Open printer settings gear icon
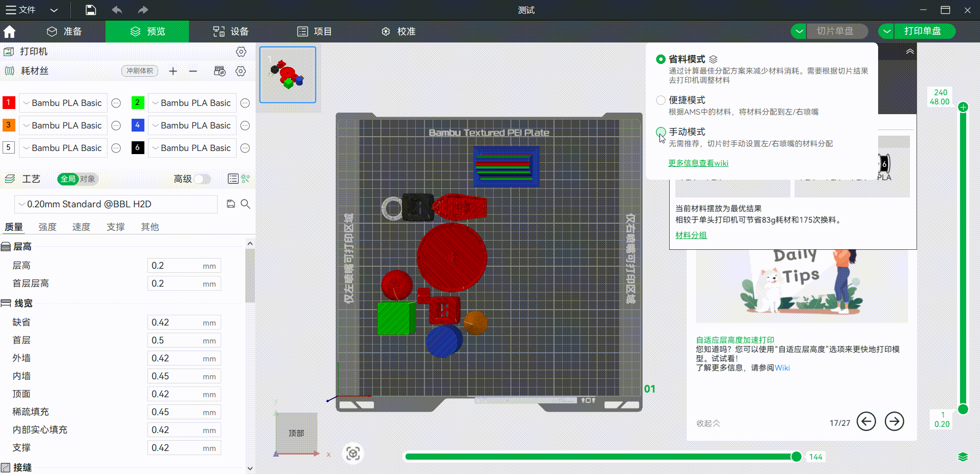Image resolution: width=980 pixels, height=474 pixels. pos(241,52)
